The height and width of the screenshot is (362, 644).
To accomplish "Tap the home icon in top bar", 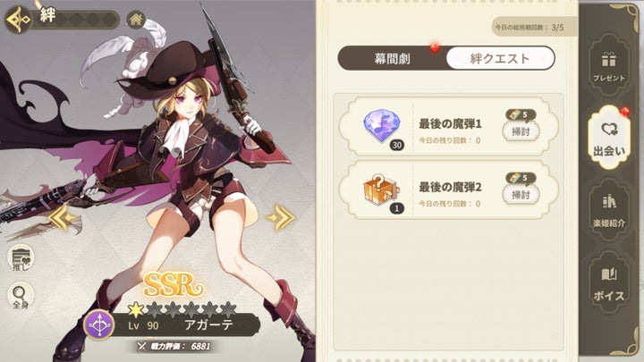I will tap(136, 20).
